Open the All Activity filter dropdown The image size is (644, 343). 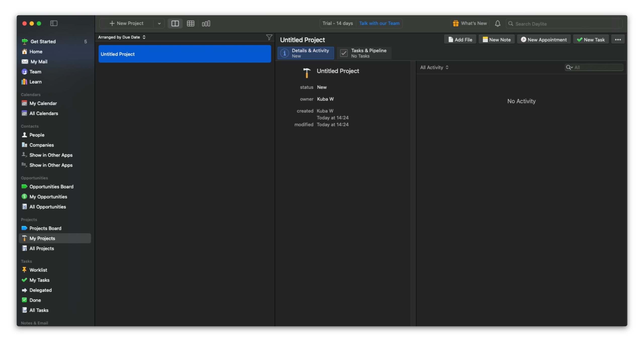[x=434, y=67]
